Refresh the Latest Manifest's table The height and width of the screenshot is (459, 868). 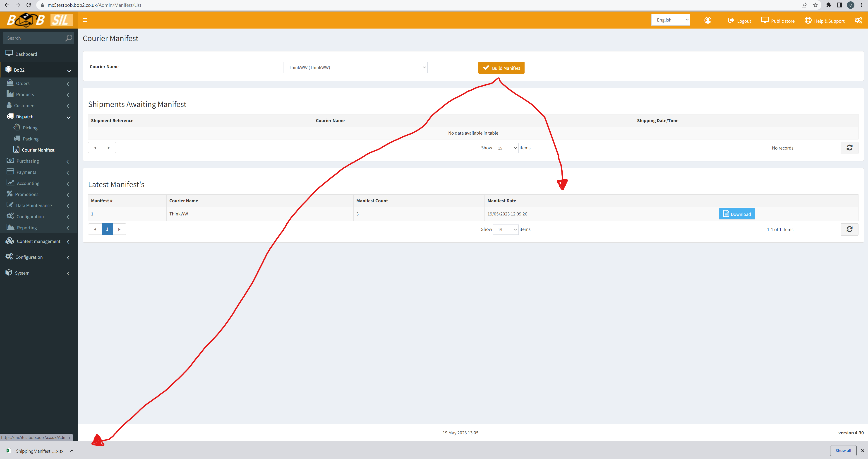click(849, 229)
